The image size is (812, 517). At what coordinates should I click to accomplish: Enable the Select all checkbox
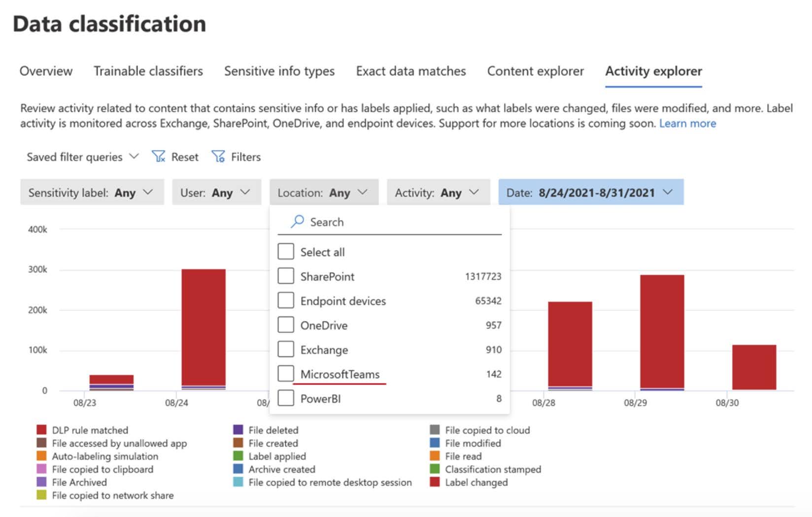pos(286,251)
